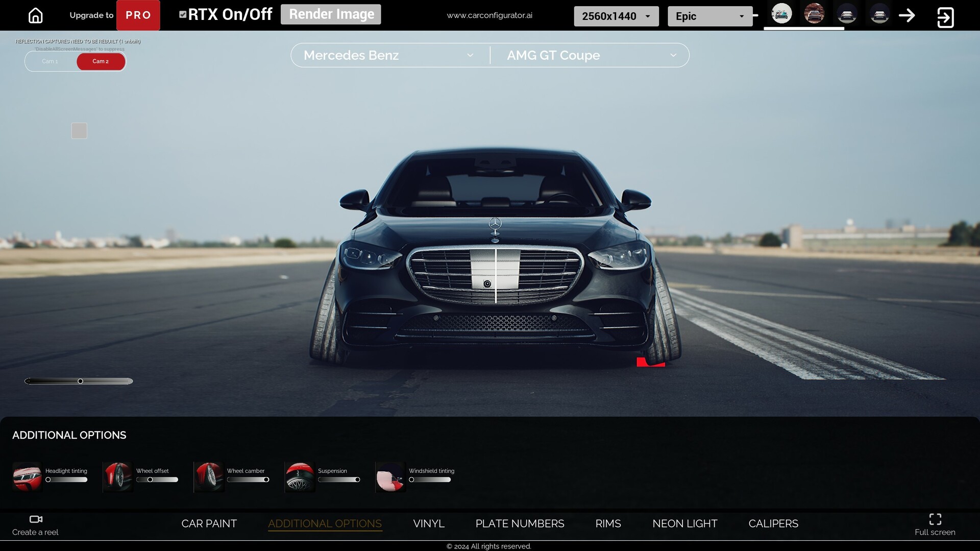This screenshot has width=980, height=551.
Task: Click the right arrow for next environments
Action: (907, 15)
